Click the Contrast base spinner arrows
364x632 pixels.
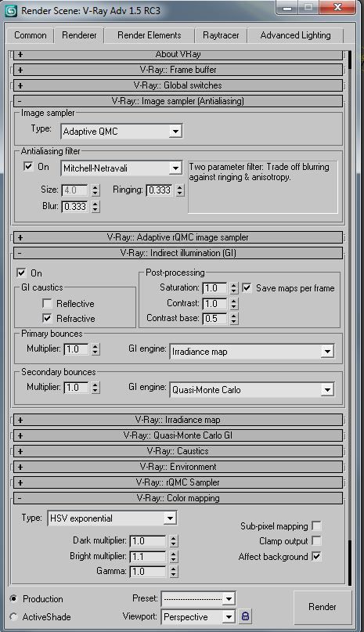point(234,319)
